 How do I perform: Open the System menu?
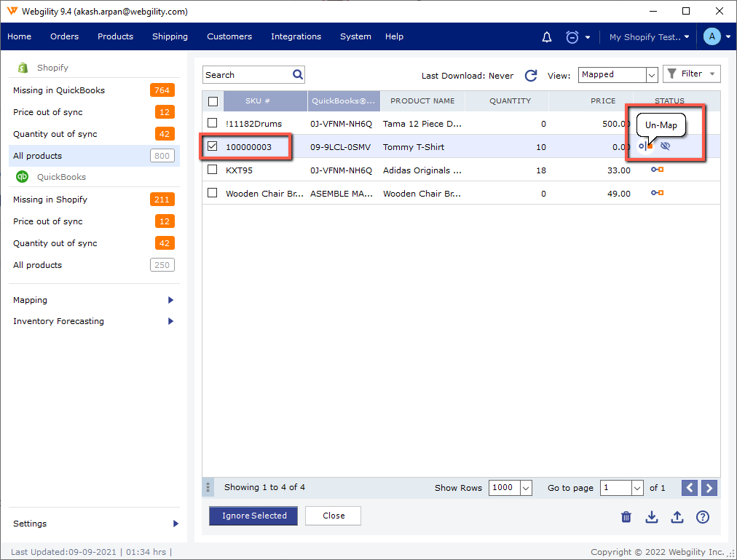355,36
